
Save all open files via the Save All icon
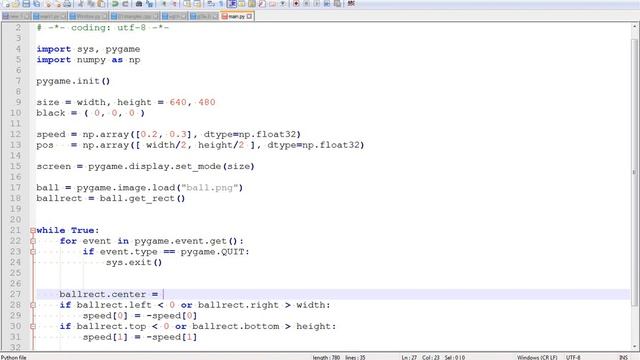pyautogui.click(x=37, y=4)
